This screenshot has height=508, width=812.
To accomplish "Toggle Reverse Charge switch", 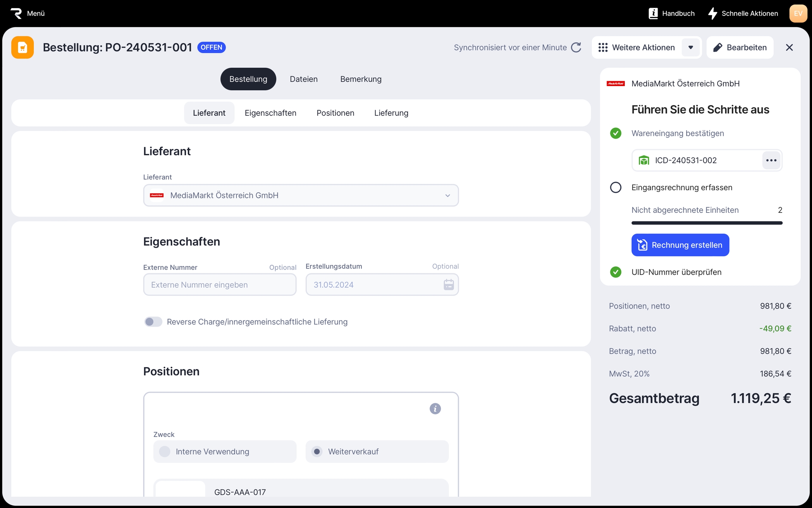I will click(153, 322).
